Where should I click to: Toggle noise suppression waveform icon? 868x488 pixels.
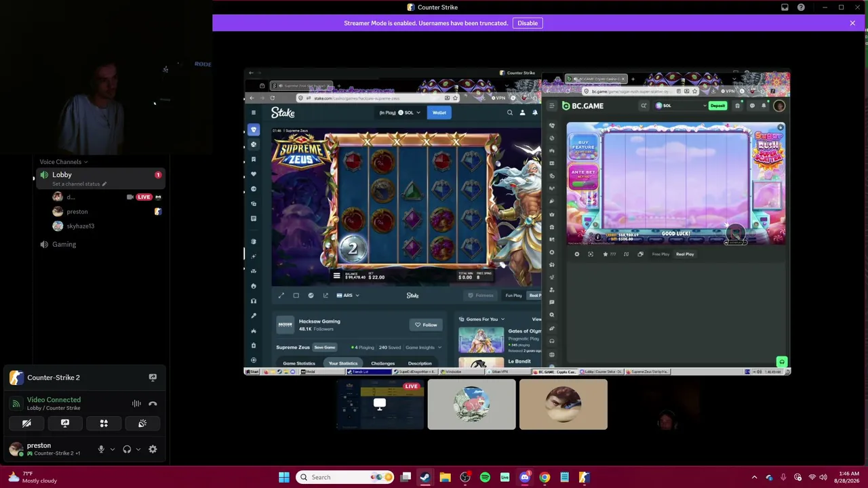click(136, 403)
